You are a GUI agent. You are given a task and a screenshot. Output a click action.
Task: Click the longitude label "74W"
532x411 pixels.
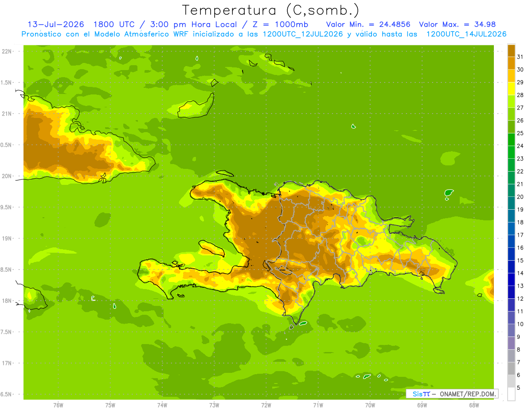[x=162, y=406]
